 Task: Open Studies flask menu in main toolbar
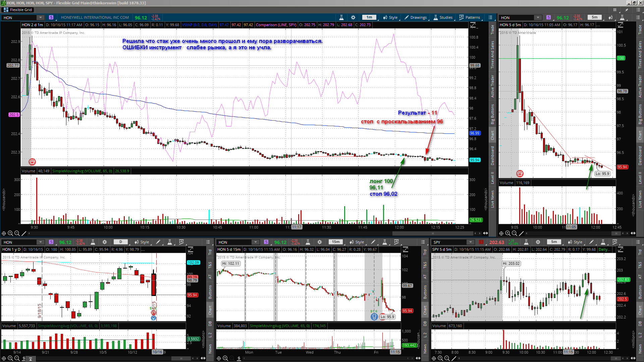443,17
